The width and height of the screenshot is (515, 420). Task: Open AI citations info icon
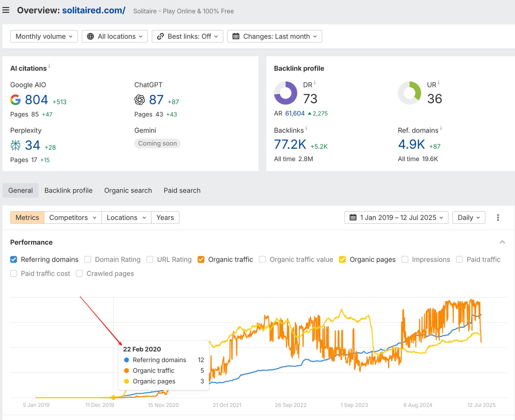[49, 66]
